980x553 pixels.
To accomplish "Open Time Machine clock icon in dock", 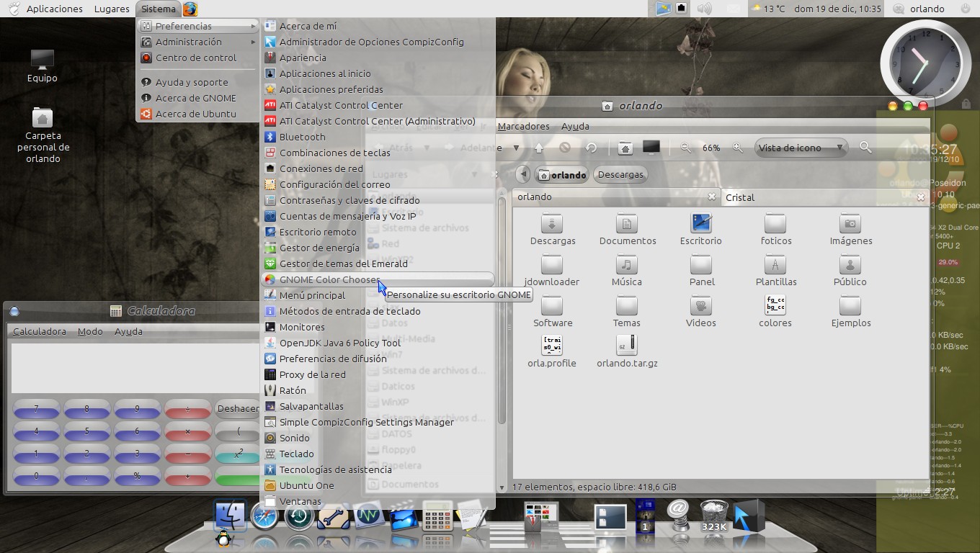I will 298,517.
